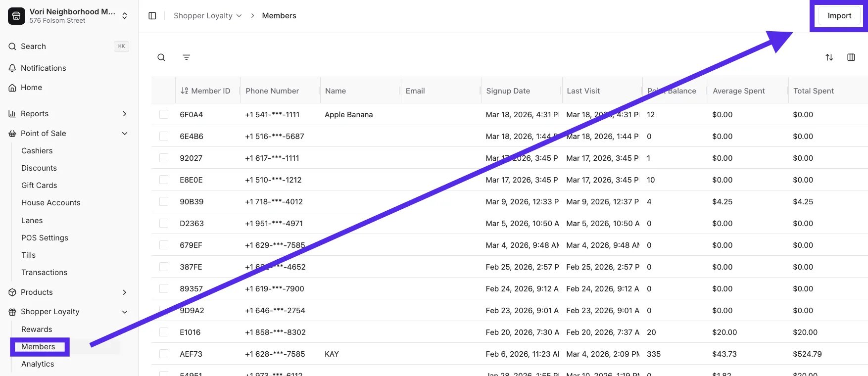Click the Search magnifier icon in sidebar
The image size is (868, 376).
click(12, 47)
